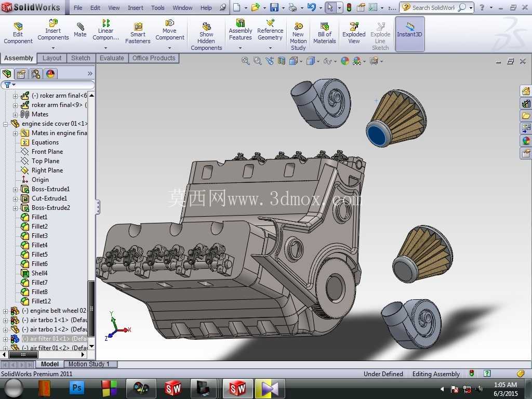Switch to the Evaluate tab
This screenshot has width=532, height=399.
click(112, 58)
